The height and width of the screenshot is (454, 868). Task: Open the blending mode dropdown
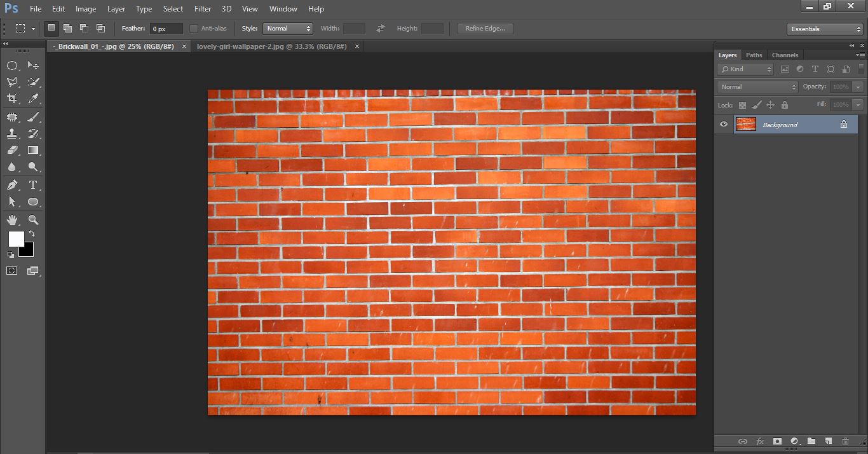tap(756, 86)
